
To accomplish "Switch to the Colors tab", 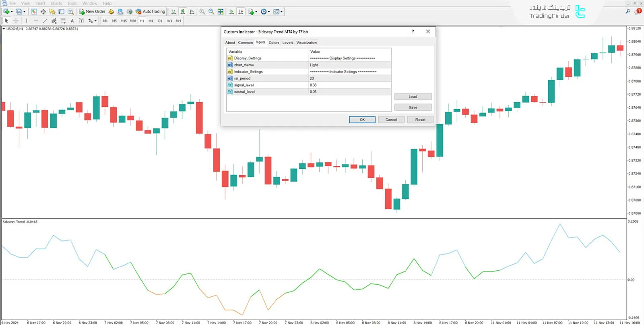I will (x=274, y=43).
